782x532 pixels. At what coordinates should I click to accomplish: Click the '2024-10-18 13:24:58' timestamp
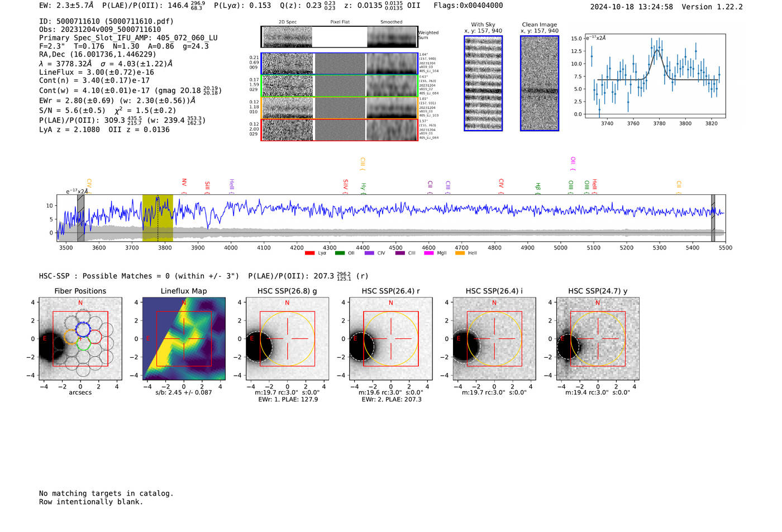coord(632,7)
